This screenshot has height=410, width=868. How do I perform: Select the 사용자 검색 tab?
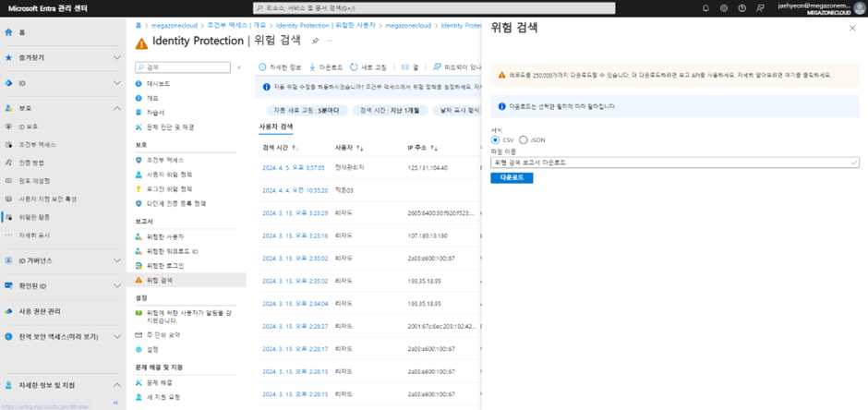coord(276,127)
